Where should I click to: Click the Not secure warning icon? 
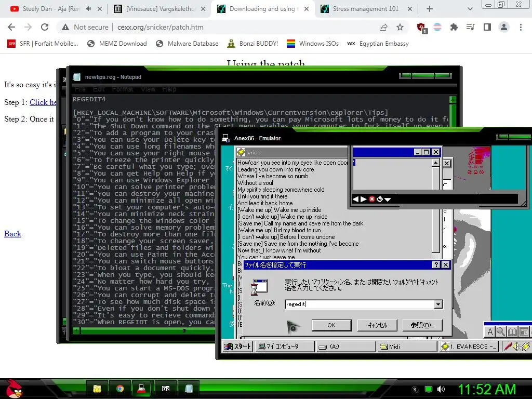[x=65, y=27]
